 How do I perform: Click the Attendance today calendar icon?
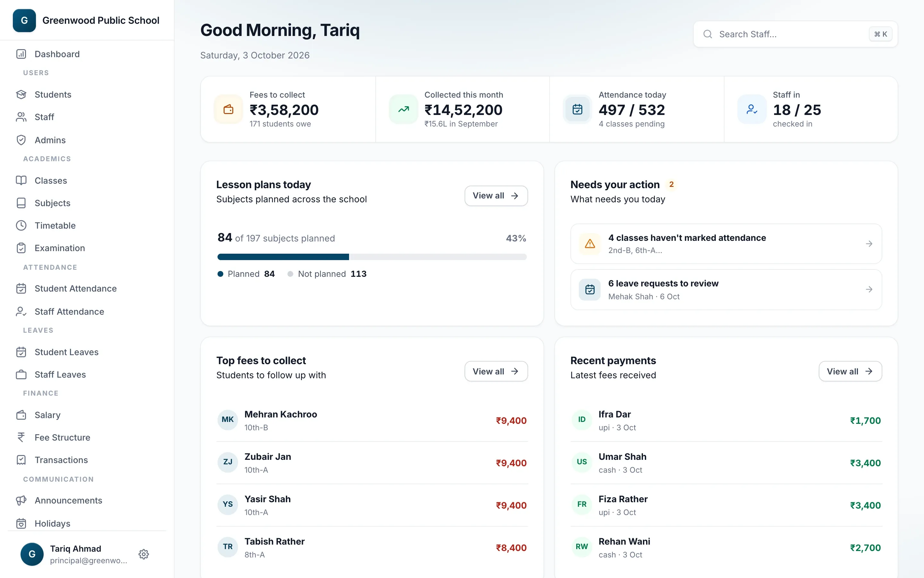tap(577, 109)
